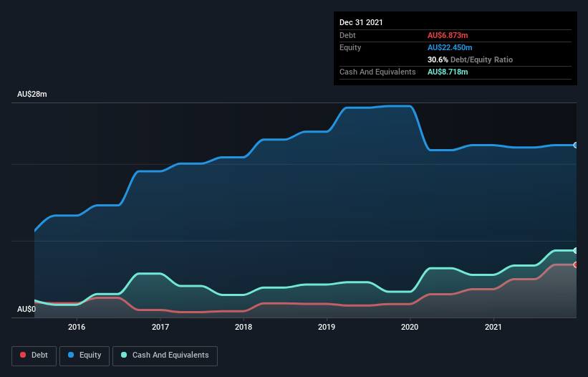Toggle Cash And Equivalents legend button
588x377 pixels.
pyautogui.click(x=165, y=355)
